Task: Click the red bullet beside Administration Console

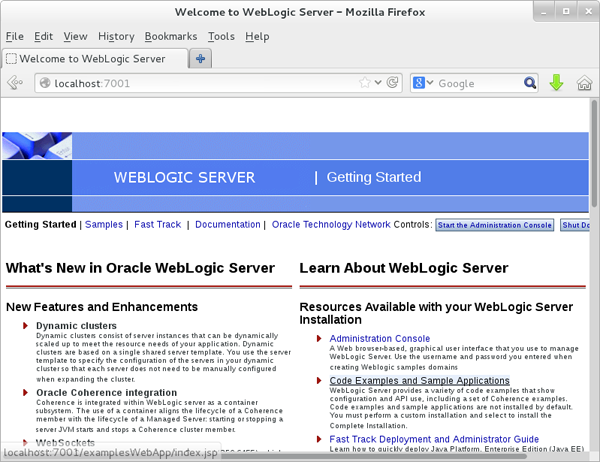Action: [x=319, y=339]
